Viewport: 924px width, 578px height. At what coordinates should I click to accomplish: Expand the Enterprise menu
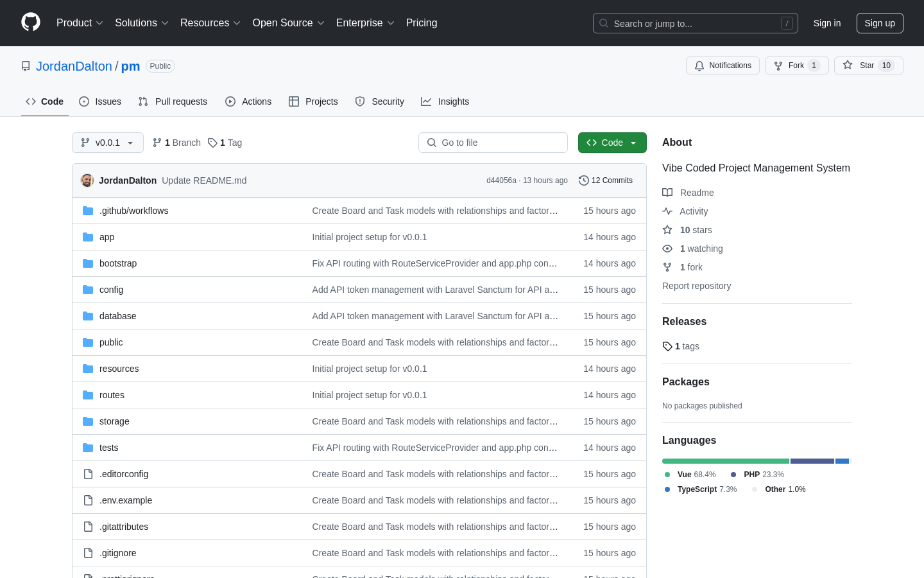click(365, 23)
